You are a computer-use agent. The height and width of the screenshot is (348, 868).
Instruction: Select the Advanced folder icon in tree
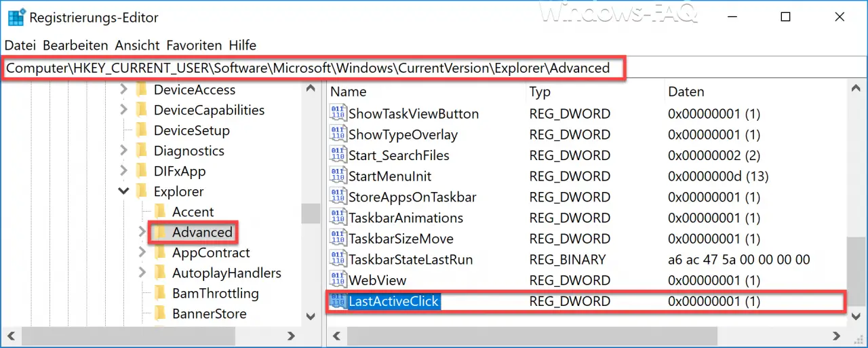click(160, 232)
